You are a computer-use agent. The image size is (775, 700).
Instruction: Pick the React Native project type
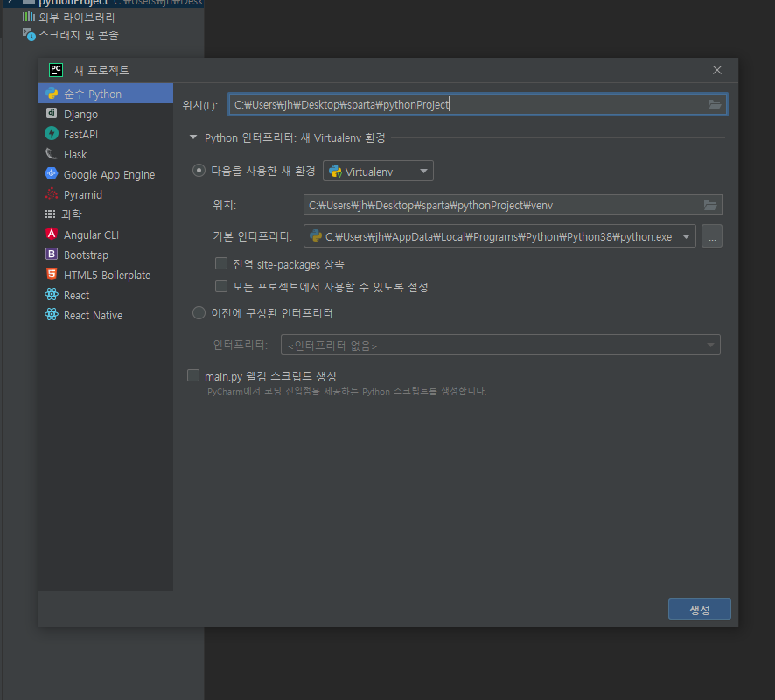point(106,315)
